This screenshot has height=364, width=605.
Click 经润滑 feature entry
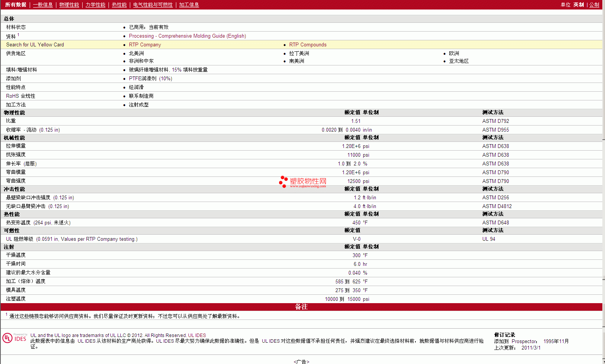coord(136,87)
